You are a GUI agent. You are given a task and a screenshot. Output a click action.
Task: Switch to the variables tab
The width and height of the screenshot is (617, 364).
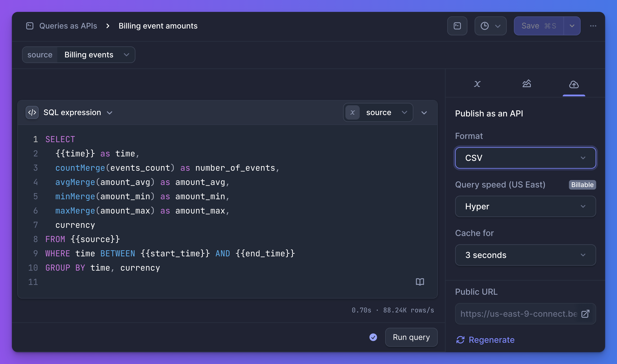click(477, 84)
